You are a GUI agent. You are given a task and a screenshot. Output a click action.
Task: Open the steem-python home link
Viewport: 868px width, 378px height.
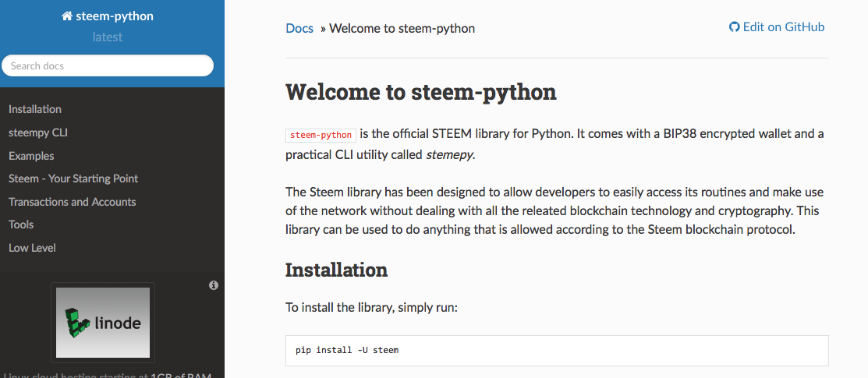(x=108, y=16)
